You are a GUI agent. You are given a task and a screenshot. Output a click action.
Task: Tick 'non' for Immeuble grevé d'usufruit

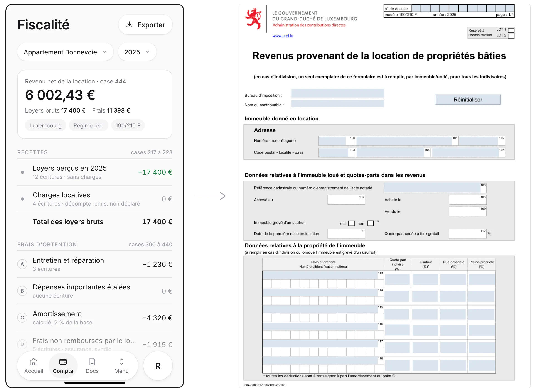coord(370,223)
